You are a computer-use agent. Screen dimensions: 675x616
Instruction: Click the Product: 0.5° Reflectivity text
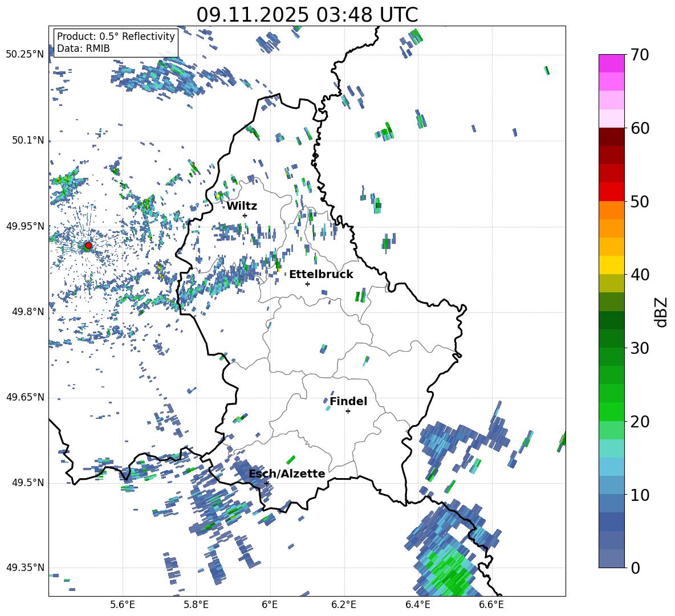116,36
